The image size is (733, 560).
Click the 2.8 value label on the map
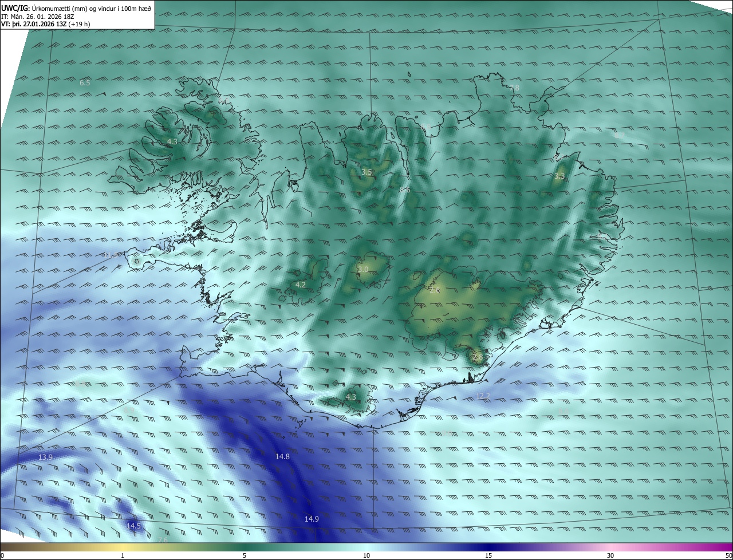(478, 357)
